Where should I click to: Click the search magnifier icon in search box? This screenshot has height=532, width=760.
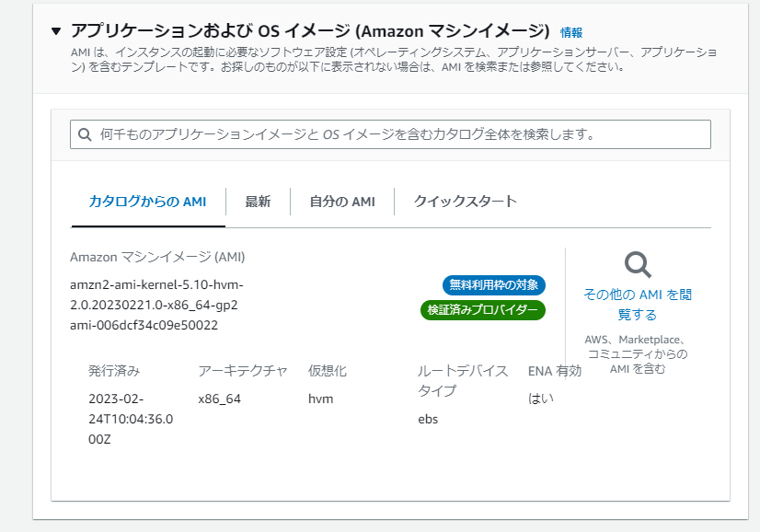click(85, 134)
